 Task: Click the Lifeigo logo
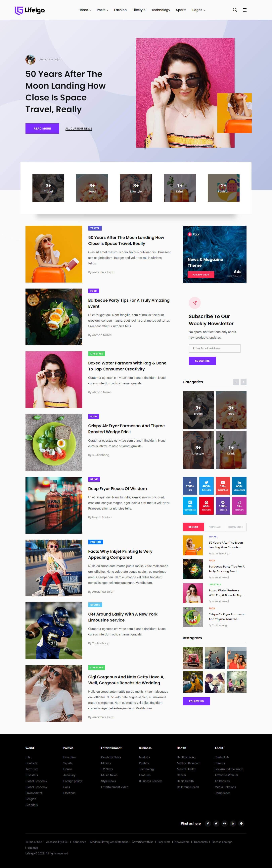pos(30,10)
